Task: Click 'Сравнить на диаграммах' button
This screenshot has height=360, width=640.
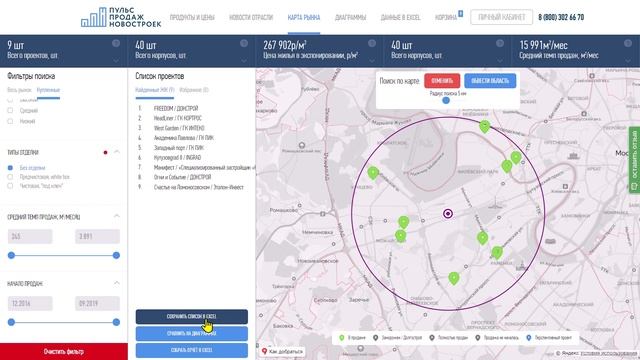Action: 191,333
